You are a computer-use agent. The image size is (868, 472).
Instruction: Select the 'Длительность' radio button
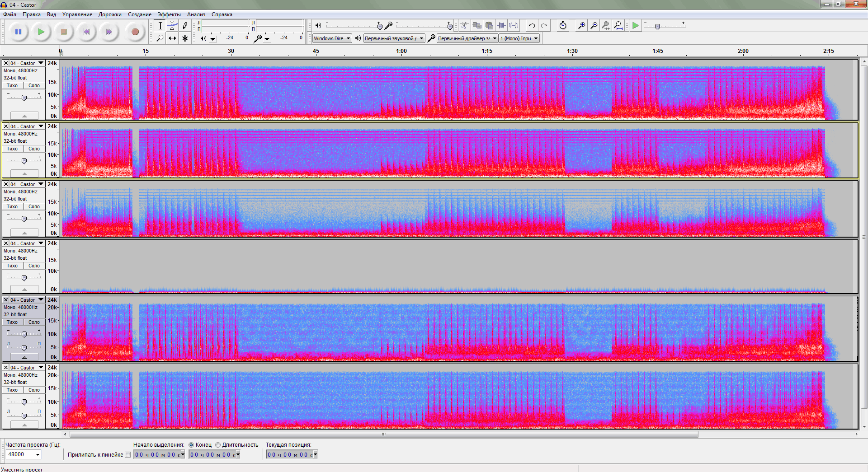218,445
